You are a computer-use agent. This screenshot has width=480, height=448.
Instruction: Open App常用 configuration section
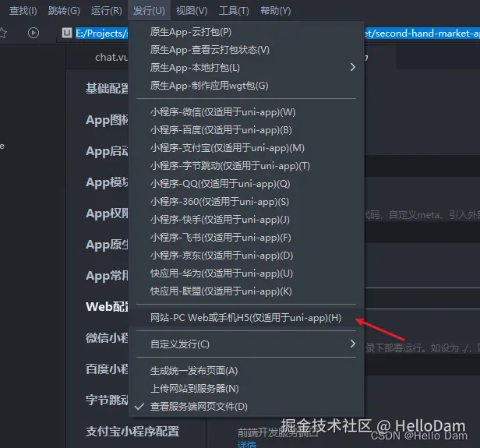tap(107, 276)
